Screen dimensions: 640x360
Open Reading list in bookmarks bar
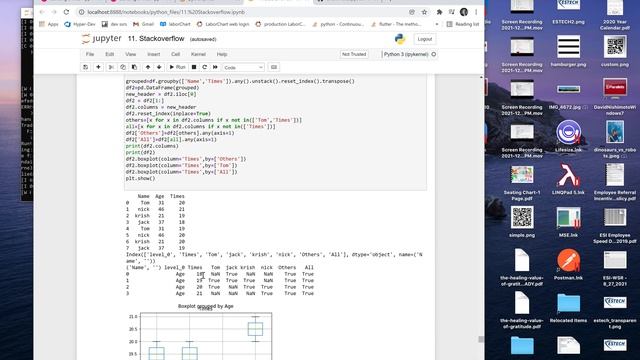click(x=463, y=24)
